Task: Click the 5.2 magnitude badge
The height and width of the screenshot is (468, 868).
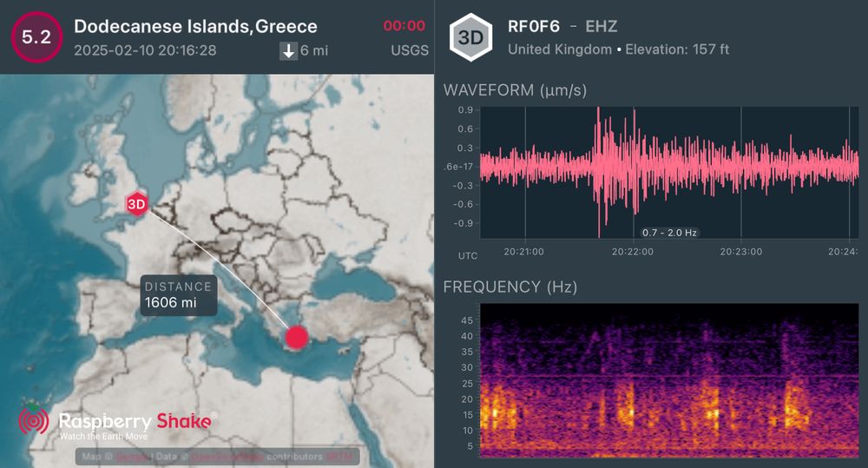Action: 36,37
